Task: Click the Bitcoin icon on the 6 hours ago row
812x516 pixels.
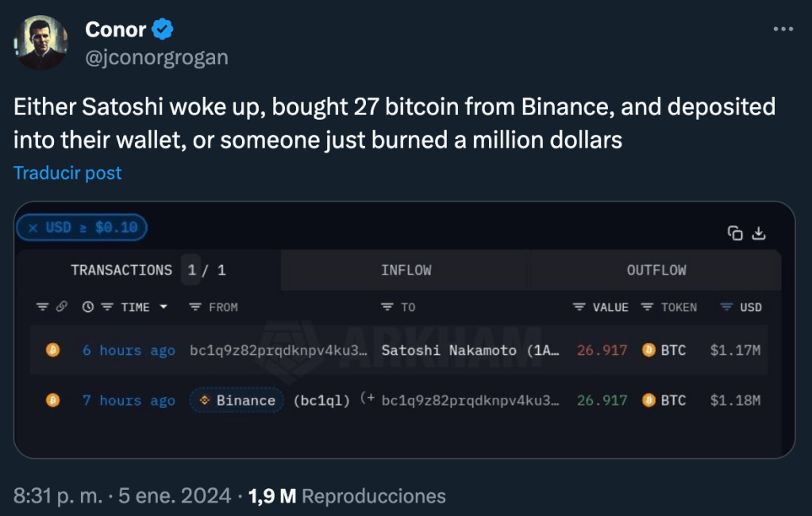Action: tap(53, 350)
